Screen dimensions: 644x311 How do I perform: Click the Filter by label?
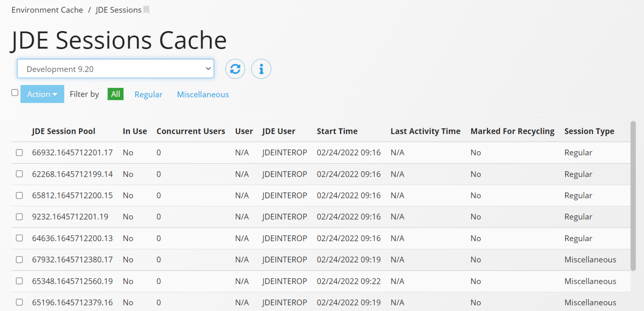coord(84,94)
